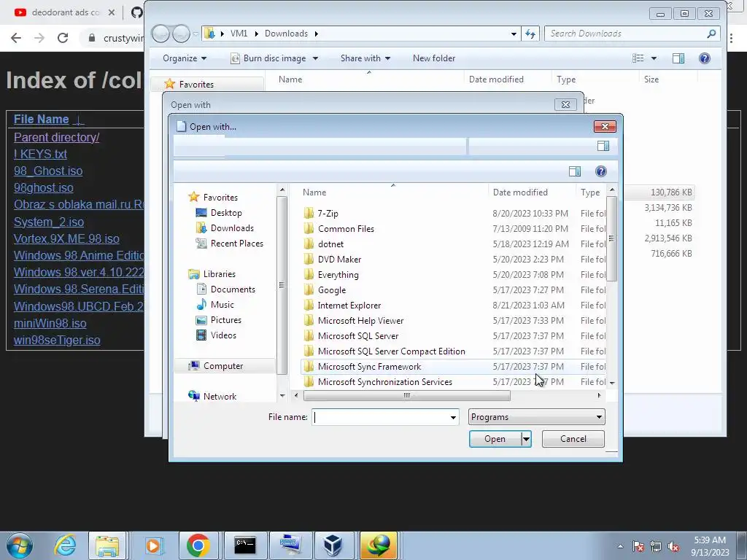
Task: Select Computer in navigation pane
Action: click(223, 366)
